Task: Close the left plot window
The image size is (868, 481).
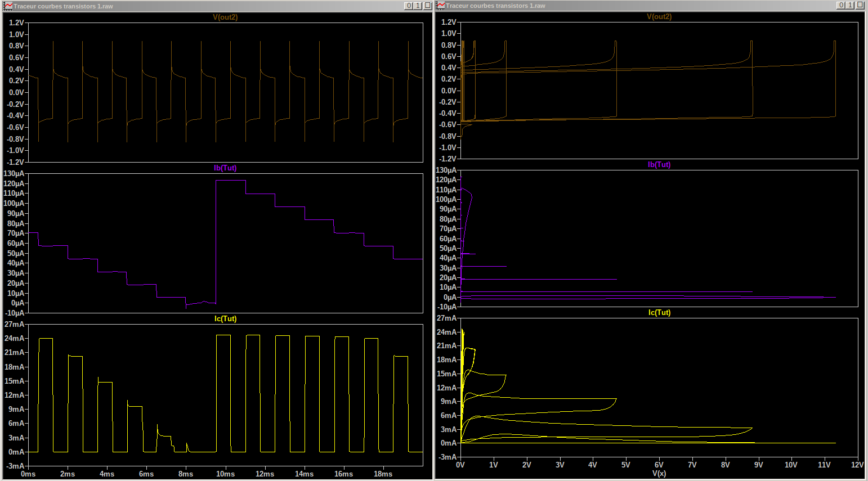Action: tap(427, 6)
